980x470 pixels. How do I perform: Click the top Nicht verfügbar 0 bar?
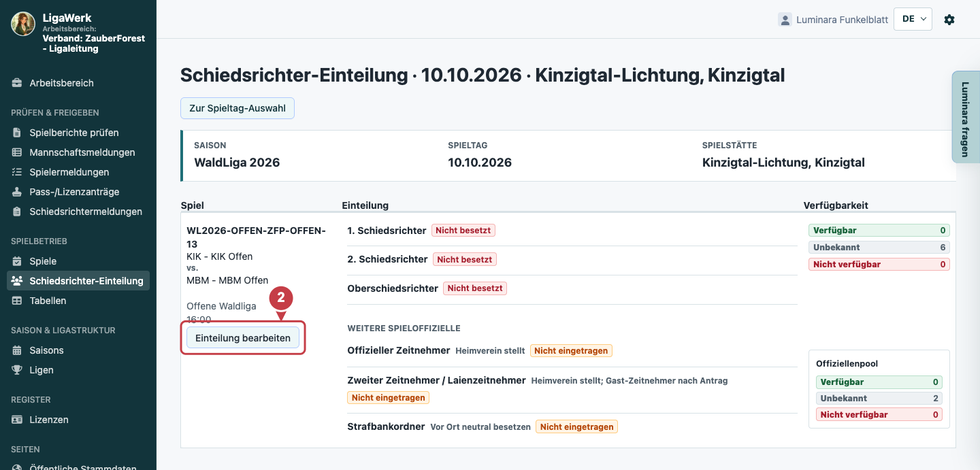click(879, 265)
